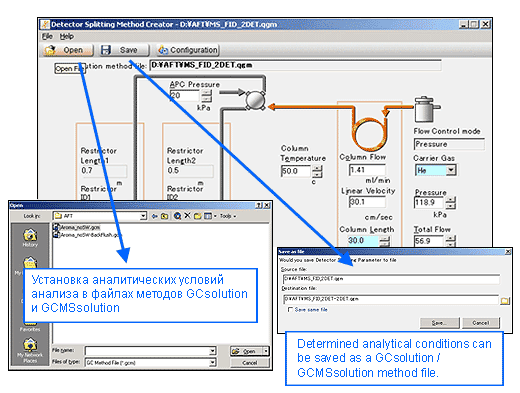Increase APC Pressure with the up stepper
Screen dimensions: 520x393
click(x=207, y=93)
